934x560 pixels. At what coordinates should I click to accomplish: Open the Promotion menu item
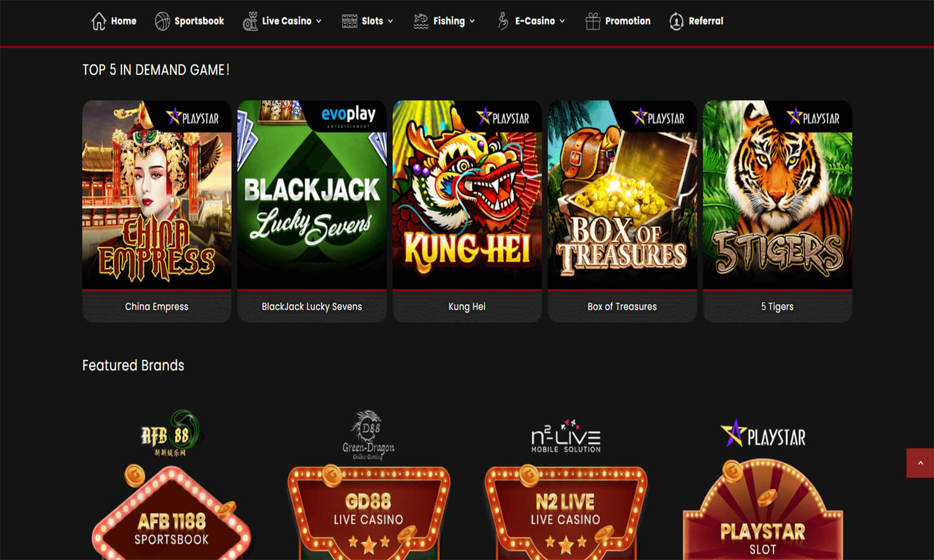tap(618, 21)
